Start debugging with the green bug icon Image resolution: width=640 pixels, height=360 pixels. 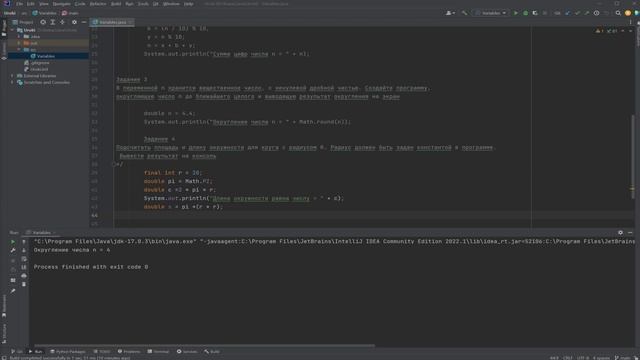tap(526, 13)
